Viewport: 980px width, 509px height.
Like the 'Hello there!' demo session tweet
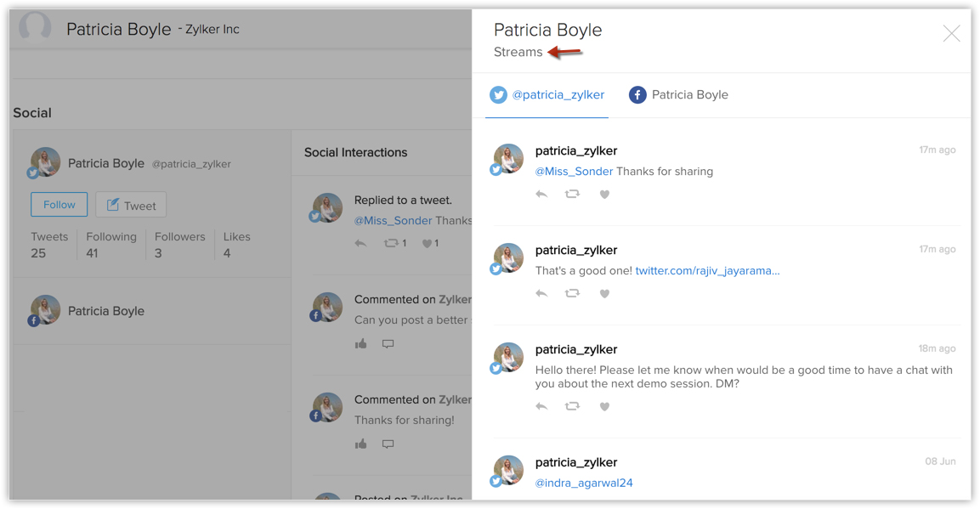coord(604,407)
